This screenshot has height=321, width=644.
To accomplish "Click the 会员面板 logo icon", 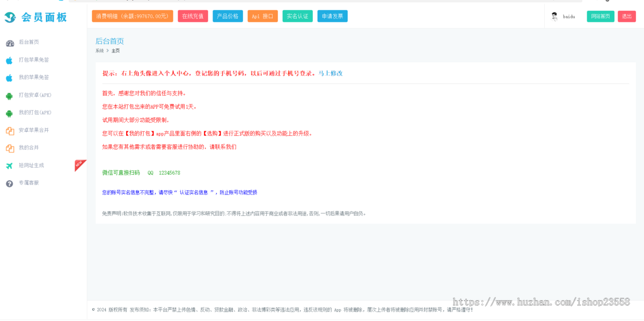I will (x=10, y=17).
